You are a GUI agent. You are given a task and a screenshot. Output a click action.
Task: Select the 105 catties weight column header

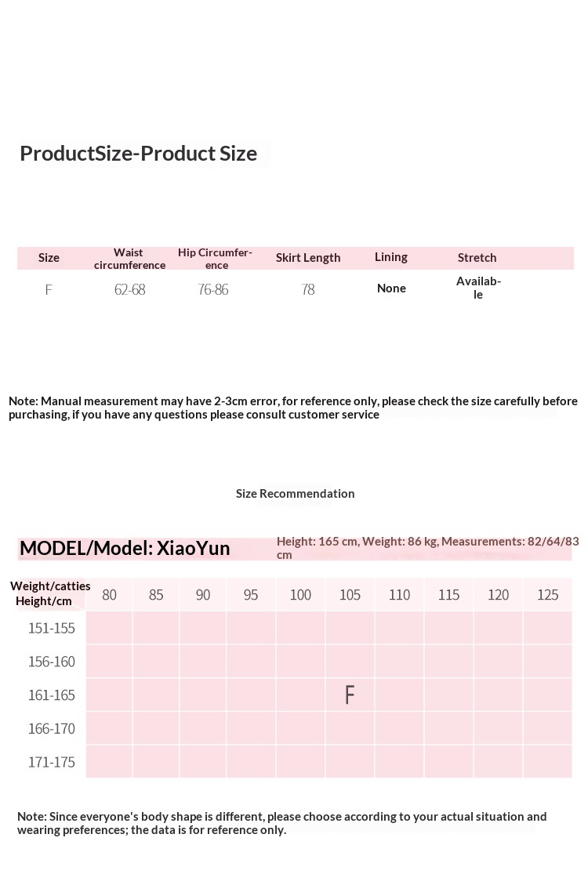tap(350, 595)
